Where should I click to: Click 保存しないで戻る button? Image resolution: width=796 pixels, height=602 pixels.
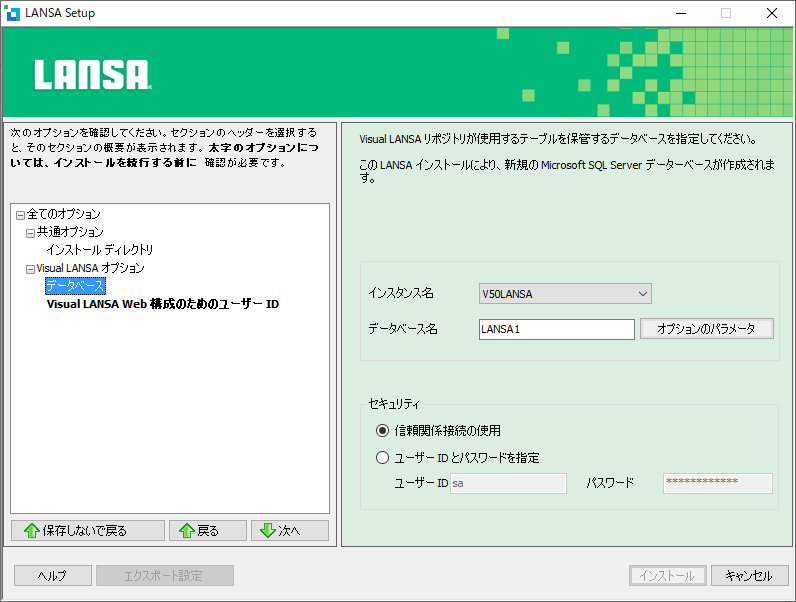(88, 530)
